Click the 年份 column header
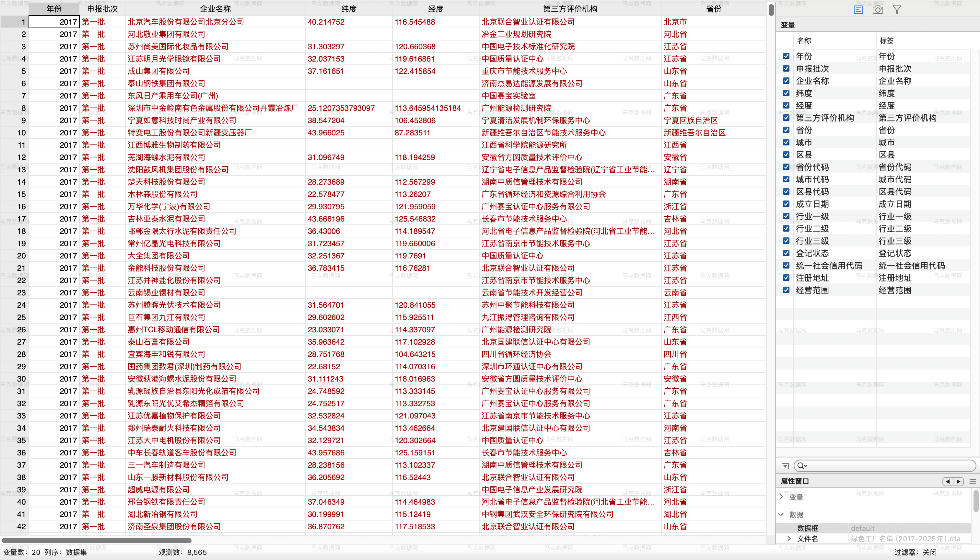980x560 pixels. (x=54, y=9)
